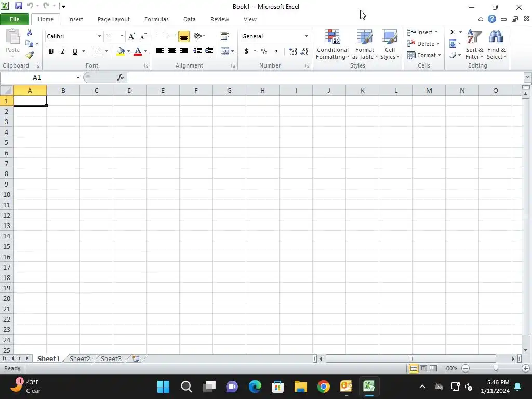Click the zoom slider handle
The width and height of the screenshot is (532, 399).
pyautogui.click(x=496, y=368)
